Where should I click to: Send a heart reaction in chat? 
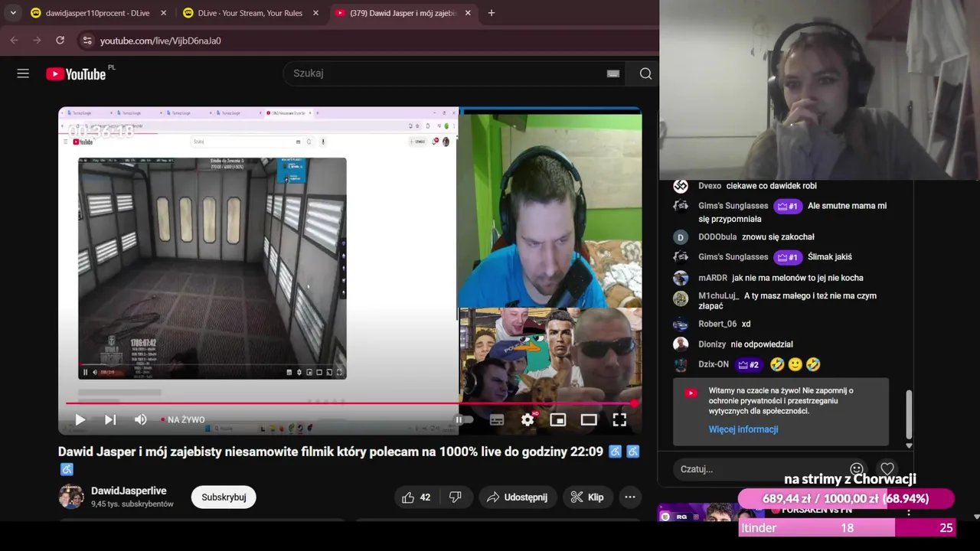click(x=887, y=469)
